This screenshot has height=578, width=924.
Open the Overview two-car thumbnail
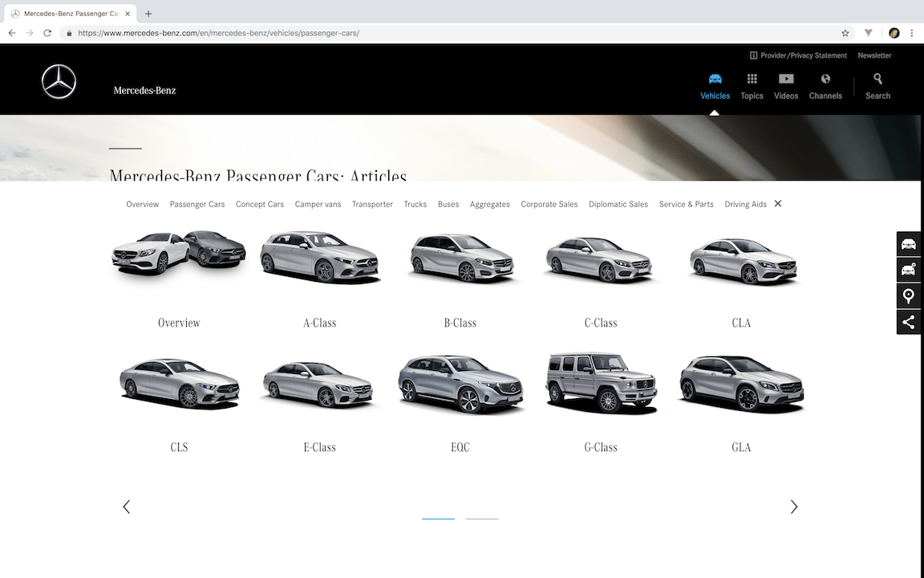[179, 252]
